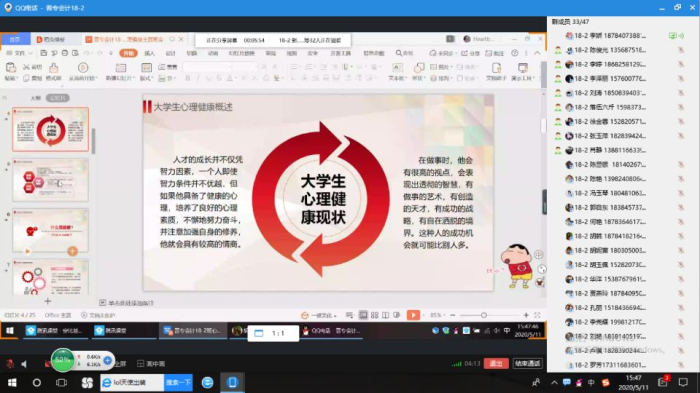Click the Picture-in-picture (画中画) button
Image resolution: width=700 pixels, height=393 pixels.
click(x=151, y=364)
